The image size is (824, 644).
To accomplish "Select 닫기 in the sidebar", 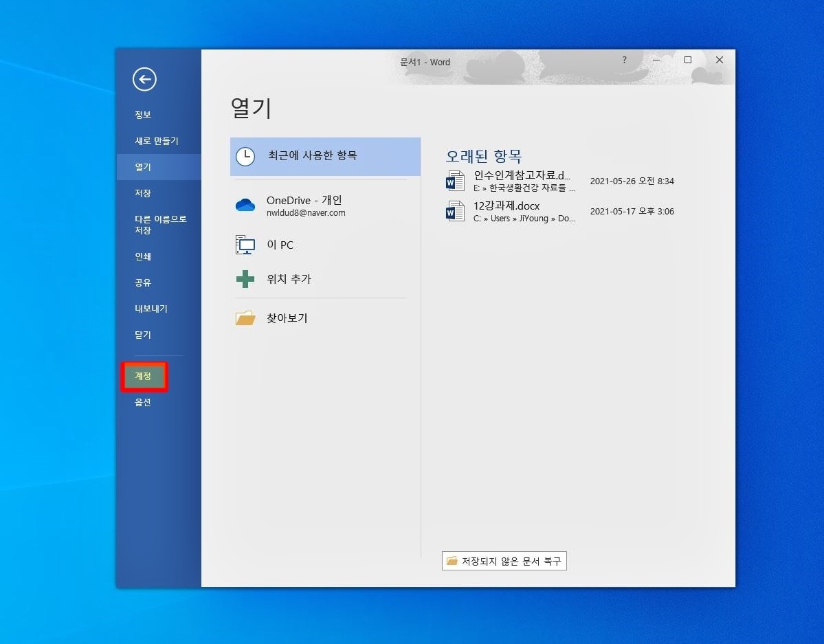I will click(159, 335).
